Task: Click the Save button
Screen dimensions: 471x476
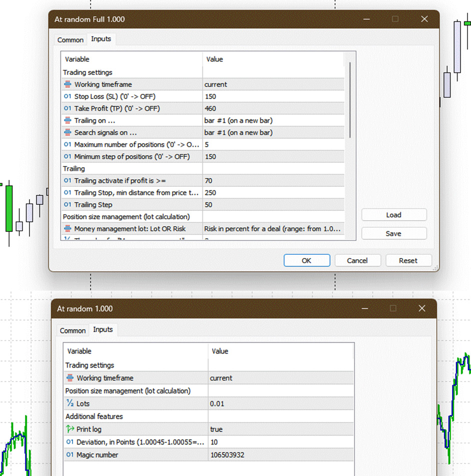Action: coord(394,233)
